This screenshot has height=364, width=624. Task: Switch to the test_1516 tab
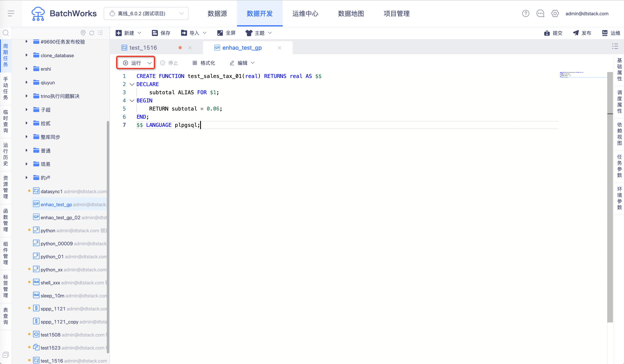coord(143,48)
